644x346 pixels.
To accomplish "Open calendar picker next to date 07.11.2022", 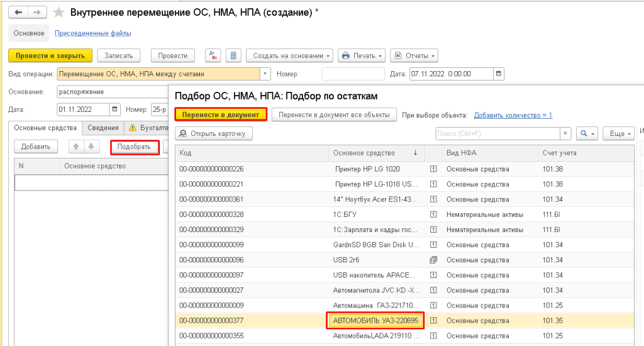I will coord(499,74).
